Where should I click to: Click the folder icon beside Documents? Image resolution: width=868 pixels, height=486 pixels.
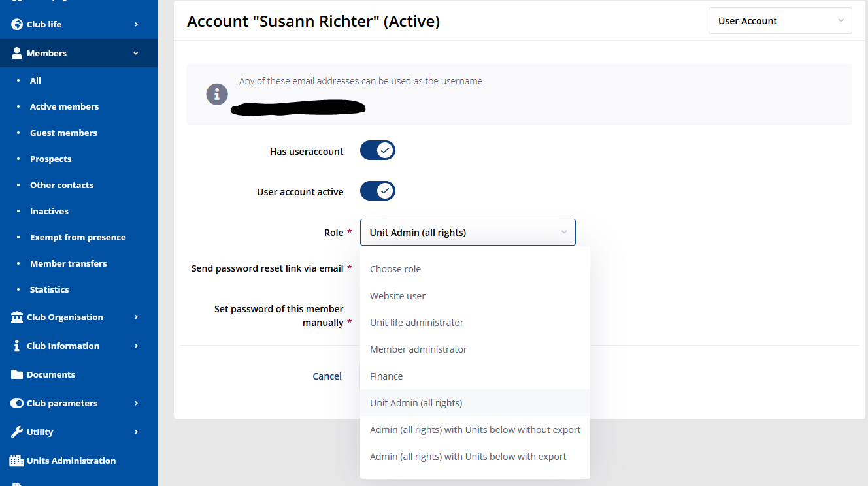[x=17, y=374]
